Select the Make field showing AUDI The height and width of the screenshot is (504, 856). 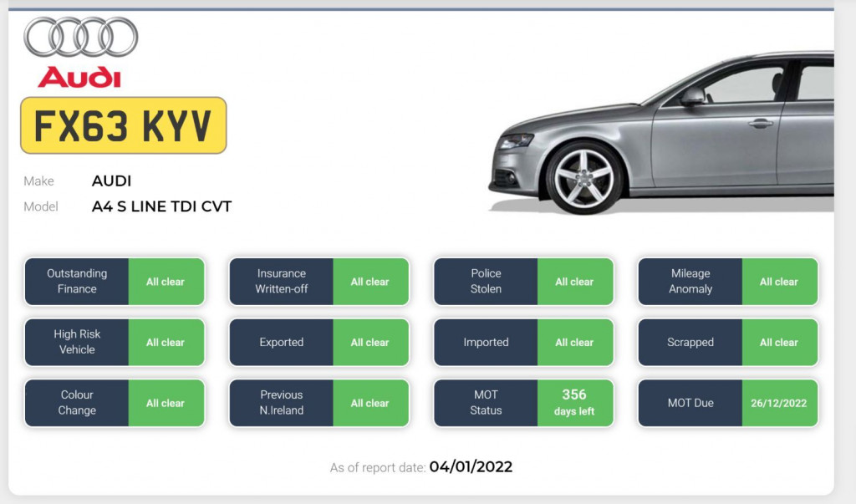112,181
